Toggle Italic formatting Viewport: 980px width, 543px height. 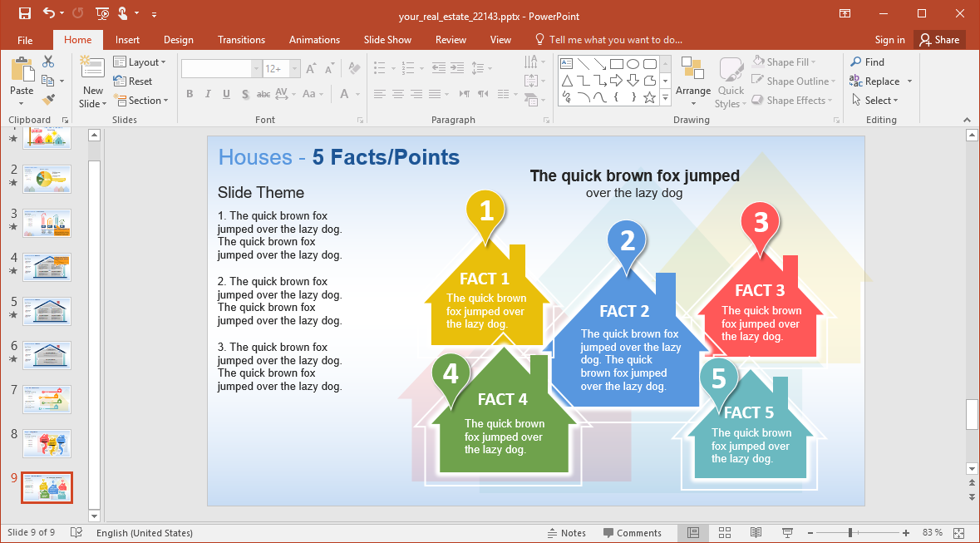(208, 94)
